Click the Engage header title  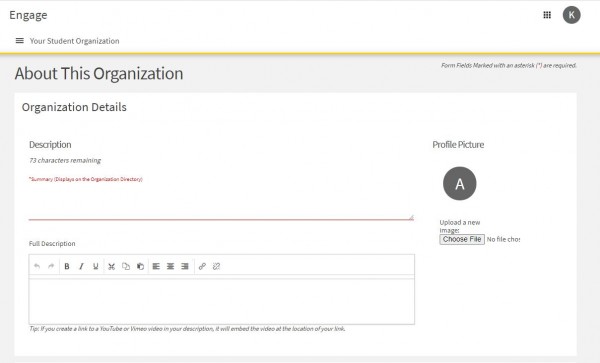(28, 15)
